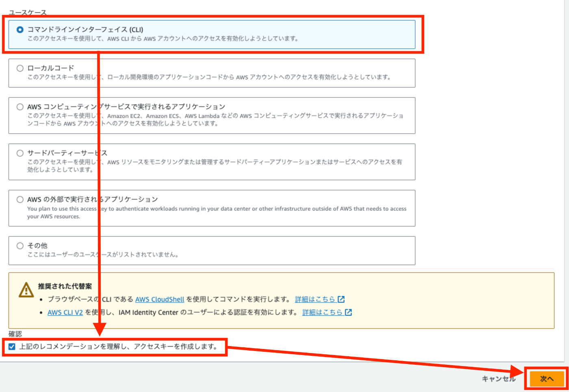Click the English description under AWS の外部で実行されるアプリケーション
Image resolution: width=569 pixels, height=392 pixels.
(217, 212)
